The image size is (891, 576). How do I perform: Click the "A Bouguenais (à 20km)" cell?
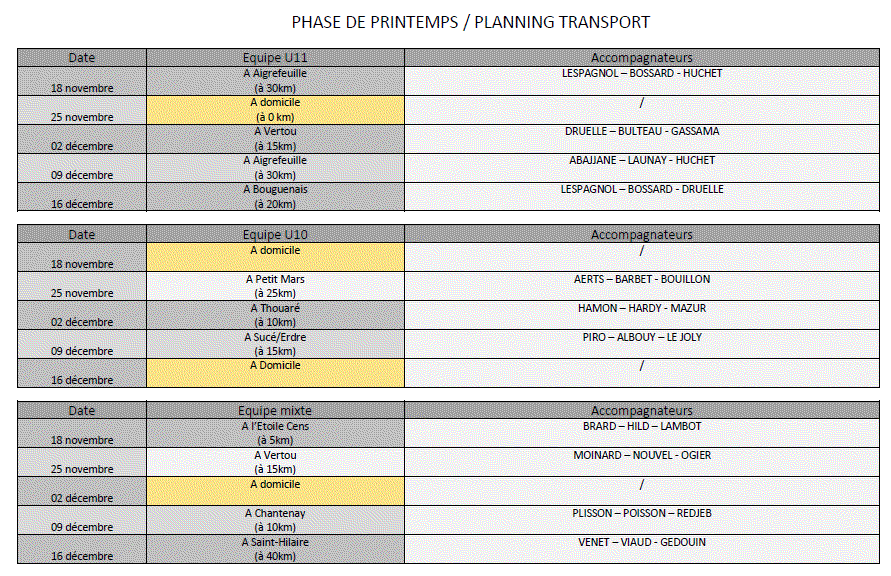275,197
